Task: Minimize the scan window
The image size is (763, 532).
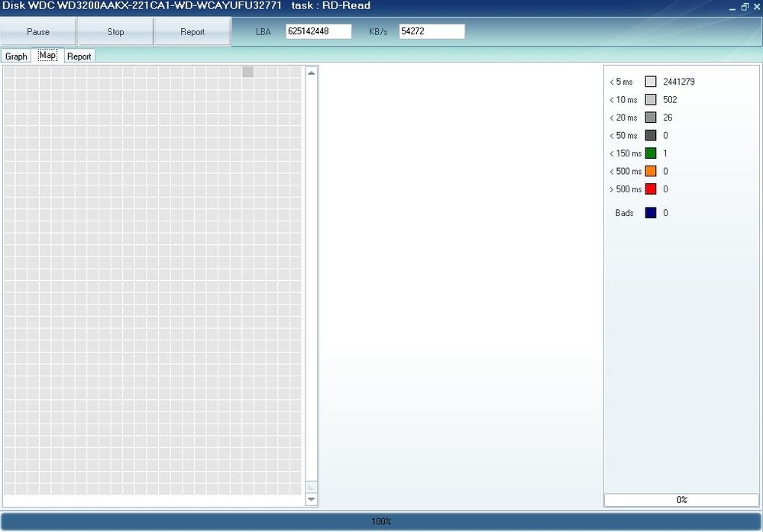Action: 732,8
